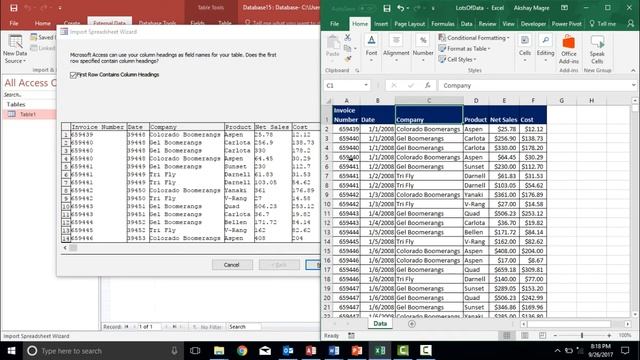Open Format as Table dropdown
Screen dimensions: 640x360
point(464,49)
